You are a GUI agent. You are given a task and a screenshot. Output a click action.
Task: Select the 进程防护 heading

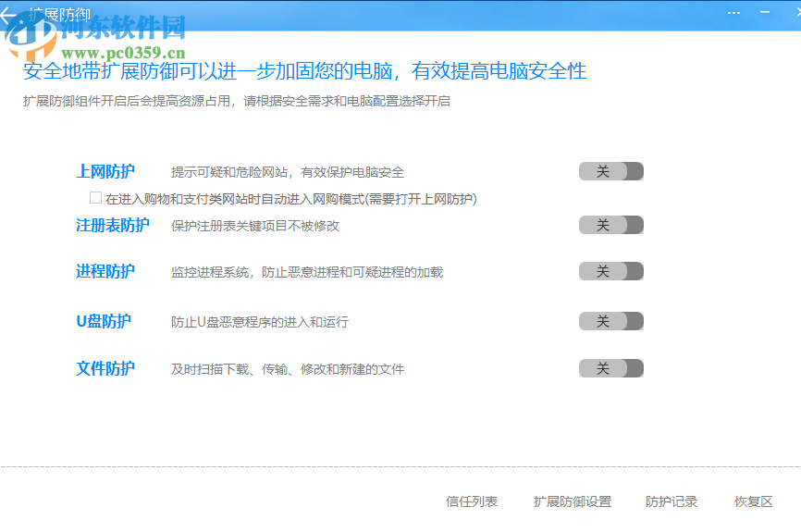tap(105, 271)
